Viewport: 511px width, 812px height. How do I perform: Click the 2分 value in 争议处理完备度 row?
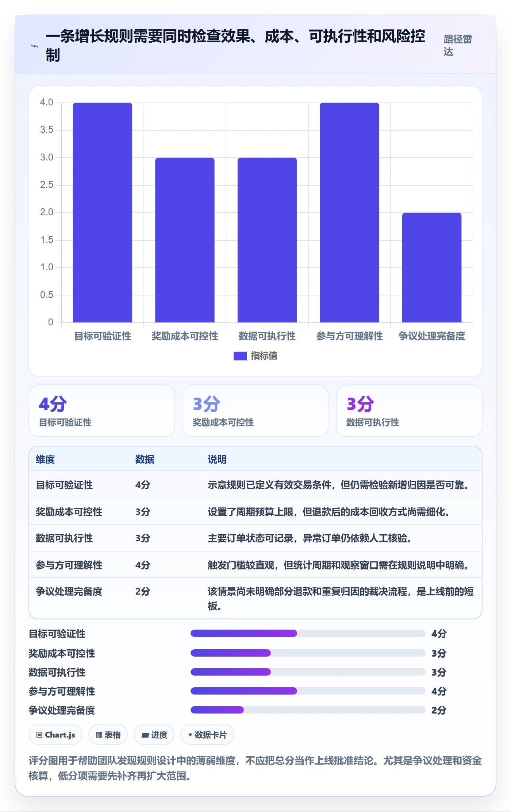[143, 591]
